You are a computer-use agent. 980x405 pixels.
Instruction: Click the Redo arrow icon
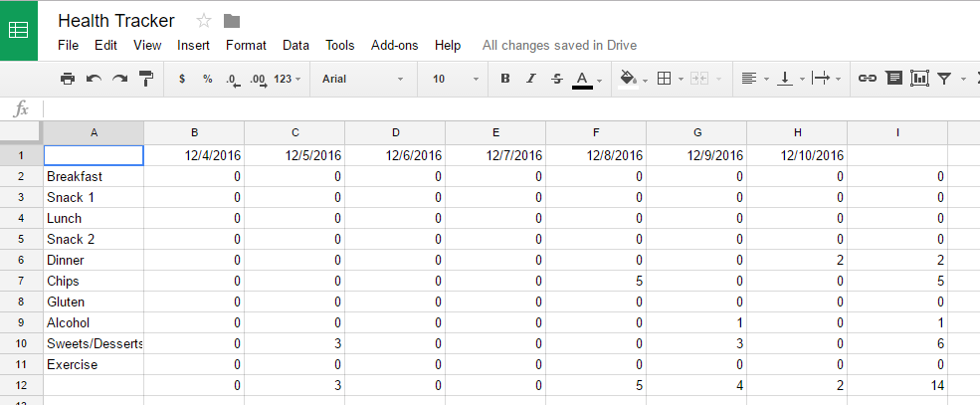tap(119, 79)
